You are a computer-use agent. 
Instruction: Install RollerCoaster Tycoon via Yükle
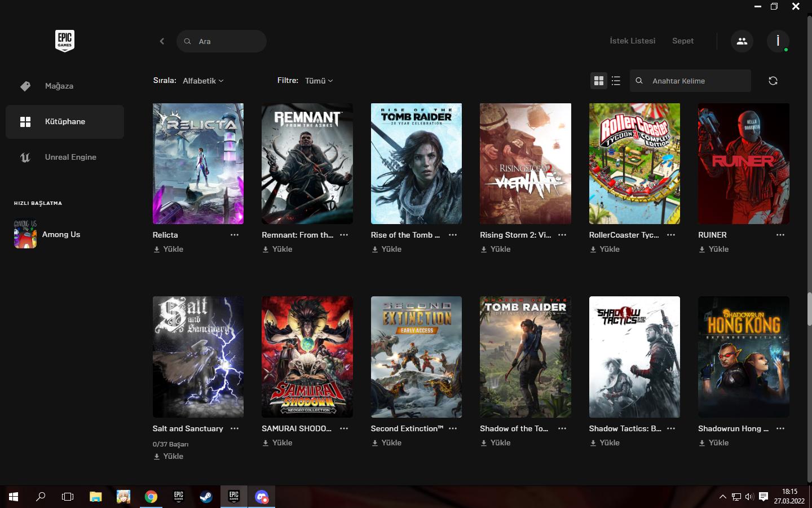click(604, 249)
